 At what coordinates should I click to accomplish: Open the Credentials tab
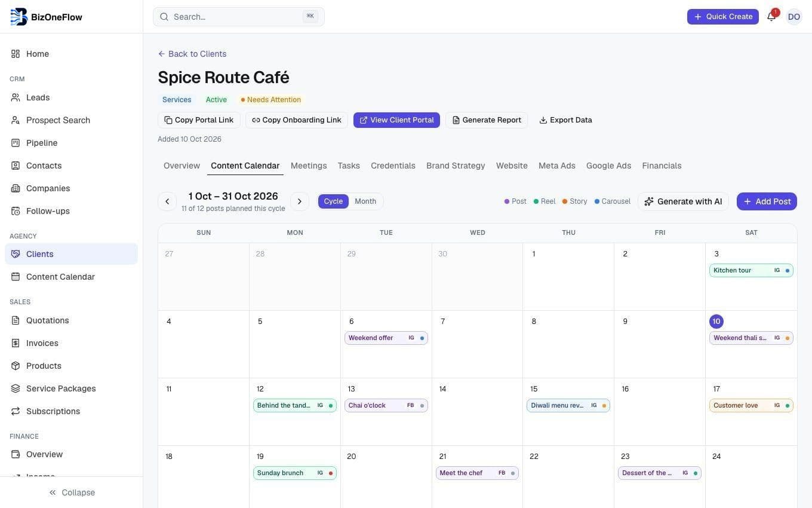pos(393,166)
